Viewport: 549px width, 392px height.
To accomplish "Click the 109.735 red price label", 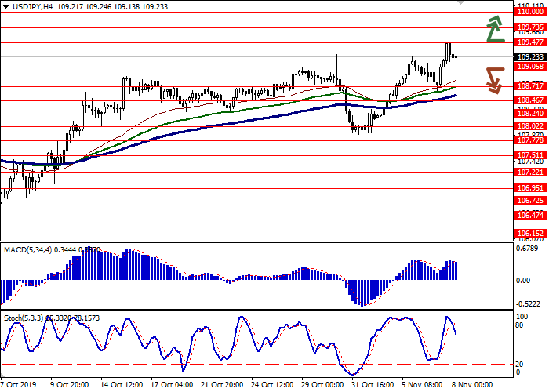I will pos(531,27).
